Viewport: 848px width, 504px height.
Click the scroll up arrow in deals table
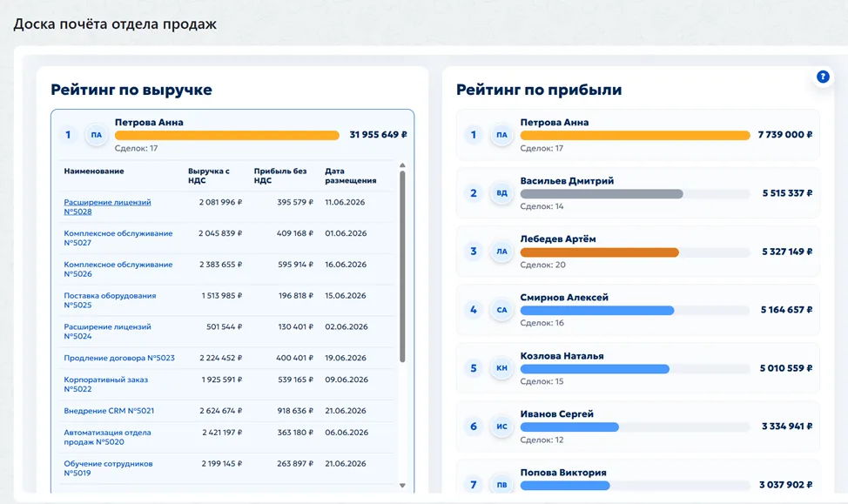point(402,165)
